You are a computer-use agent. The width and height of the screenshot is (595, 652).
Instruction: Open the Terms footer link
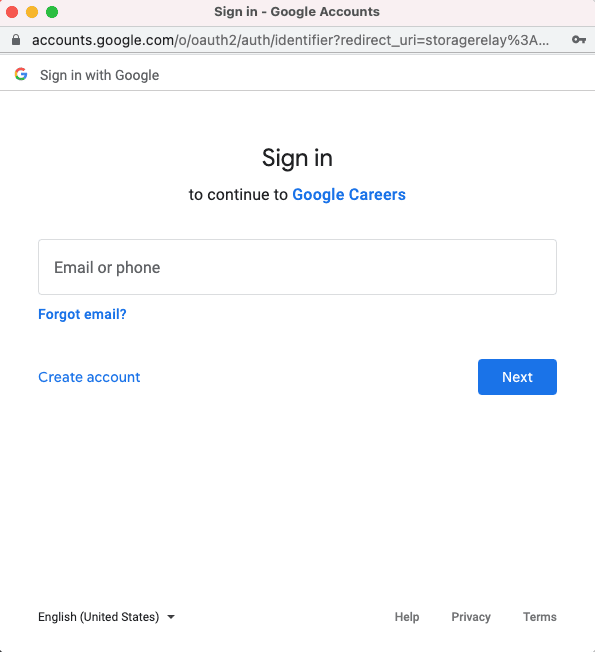[540, 617]
